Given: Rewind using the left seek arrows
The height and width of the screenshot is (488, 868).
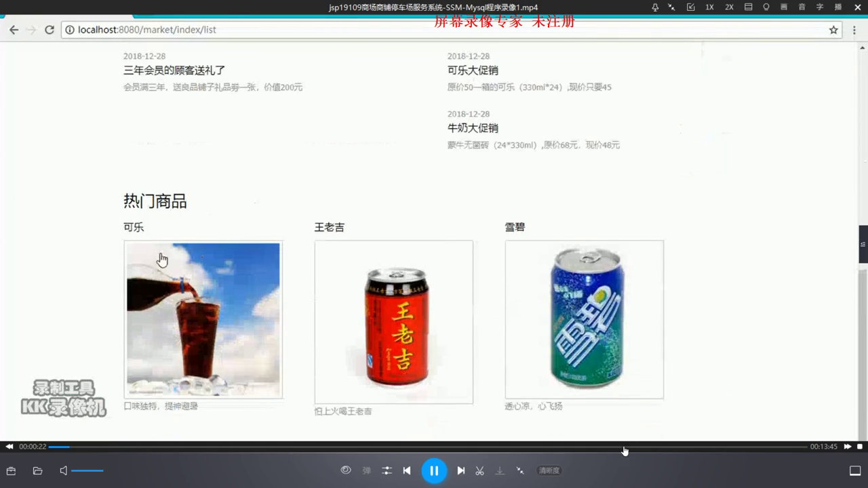Looking at the screenshot, I should [x=9, y=447].
